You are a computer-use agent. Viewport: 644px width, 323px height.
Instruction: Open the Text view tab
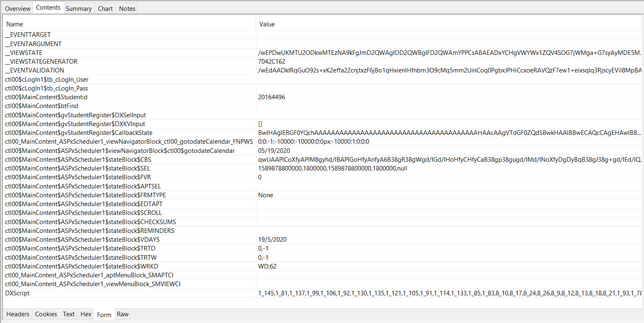[69, 314]
